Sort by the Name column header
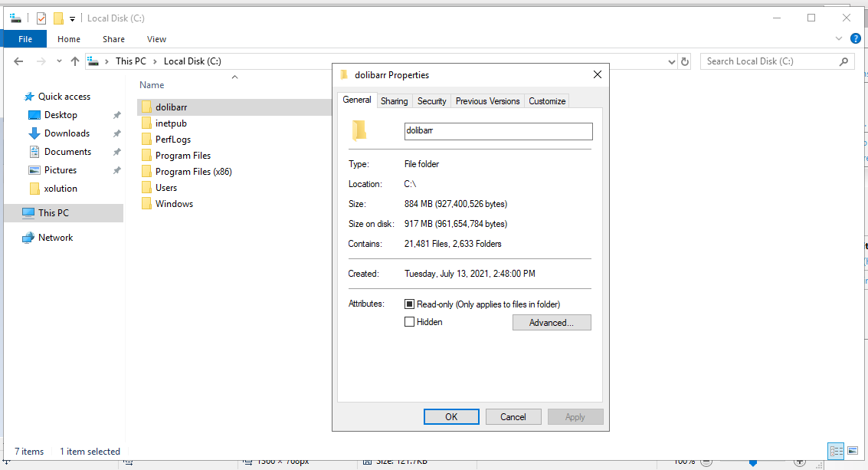The height and width of the screenshot is (470, 868). tap(152, 85)
